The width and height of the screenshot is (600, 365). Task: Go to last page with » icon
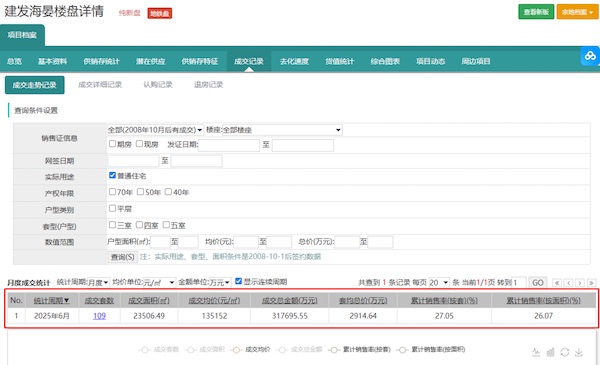pyautogui.click(x=592, y=283)
